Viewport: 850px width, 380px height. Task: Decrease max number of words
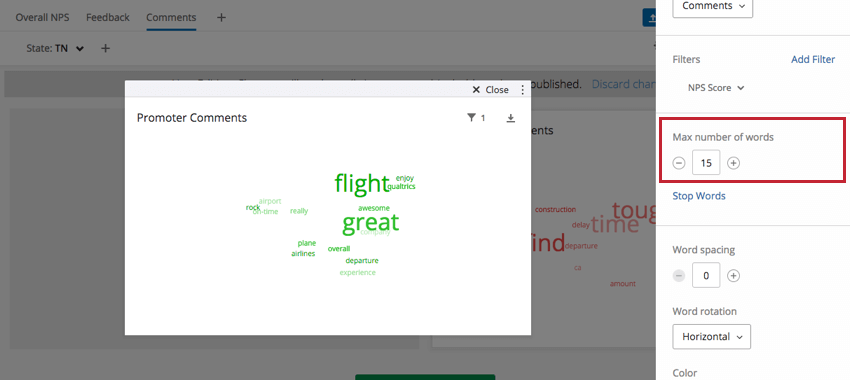point(679,163)
